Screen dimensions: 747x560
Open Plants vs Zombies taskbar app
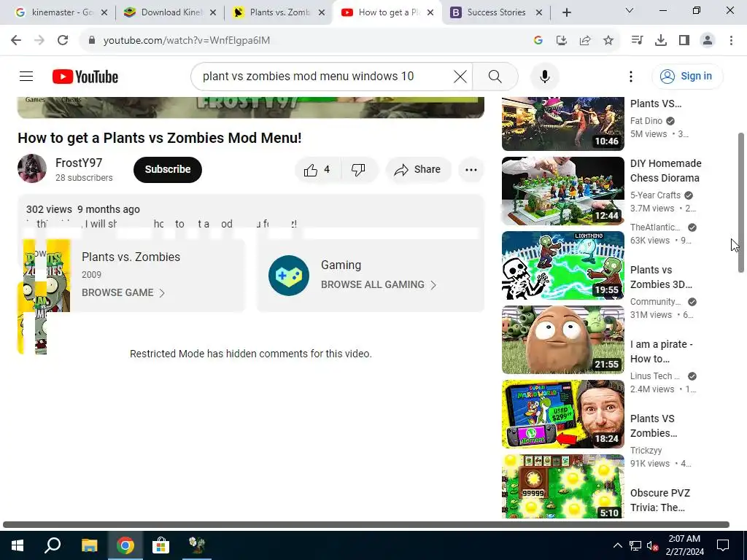(x=196, y=545)
